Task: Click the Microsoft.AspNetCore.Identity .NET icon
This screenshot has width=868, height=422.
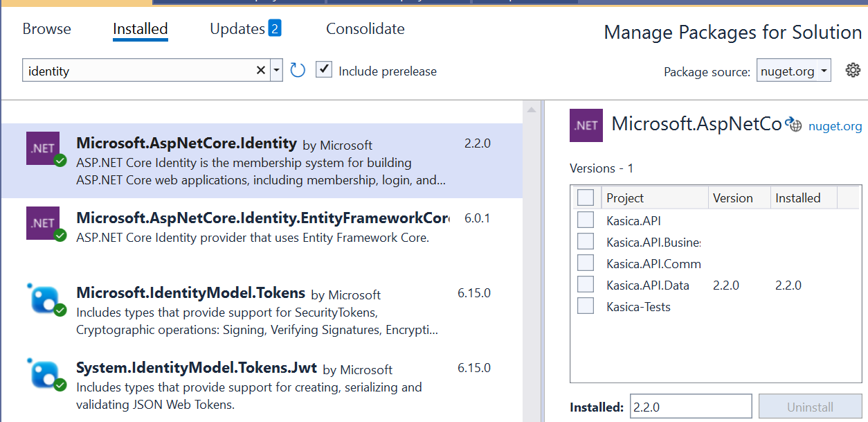Action: [43, 148]
